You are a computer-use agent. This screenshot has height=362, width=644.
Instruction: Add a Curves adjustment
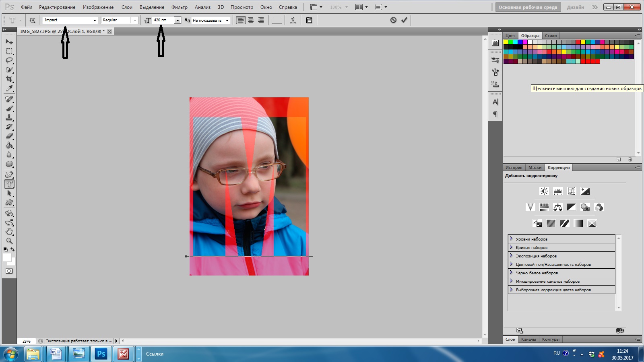pos(572,191)
